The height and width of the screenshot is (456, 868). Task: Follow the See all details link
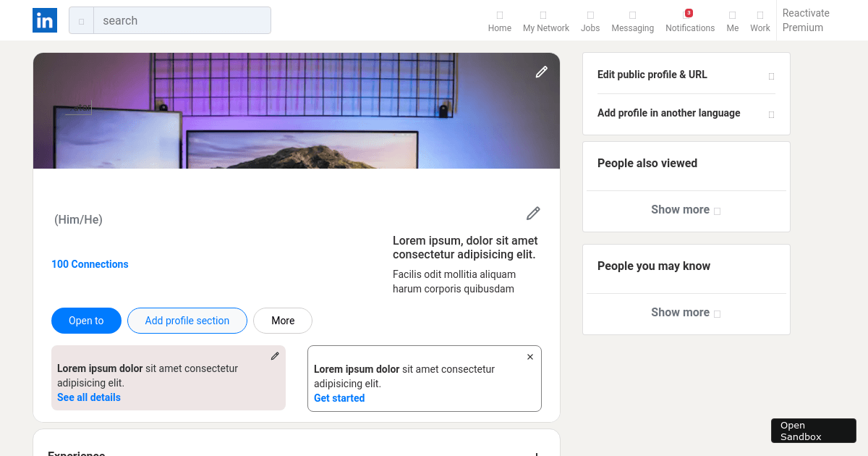pyautogui.click(x=88, y=397)
